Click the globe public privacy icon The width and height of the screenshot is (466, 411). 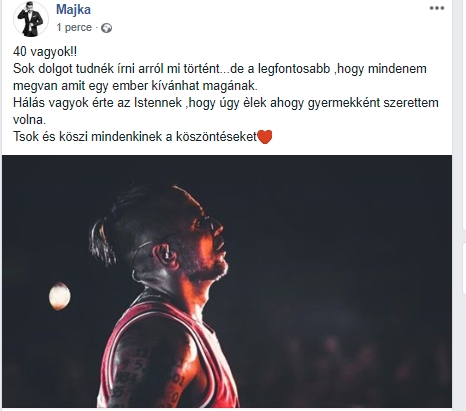[x=106, y=28]
